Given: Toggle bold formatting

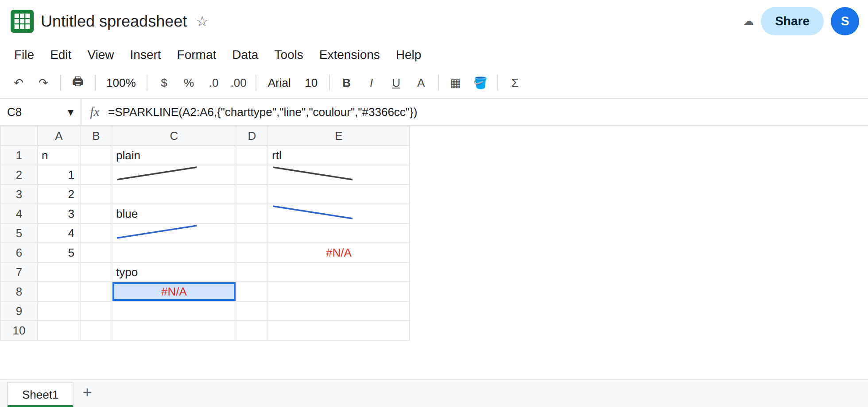Looking at the screenshot, I should click(346, 83).
